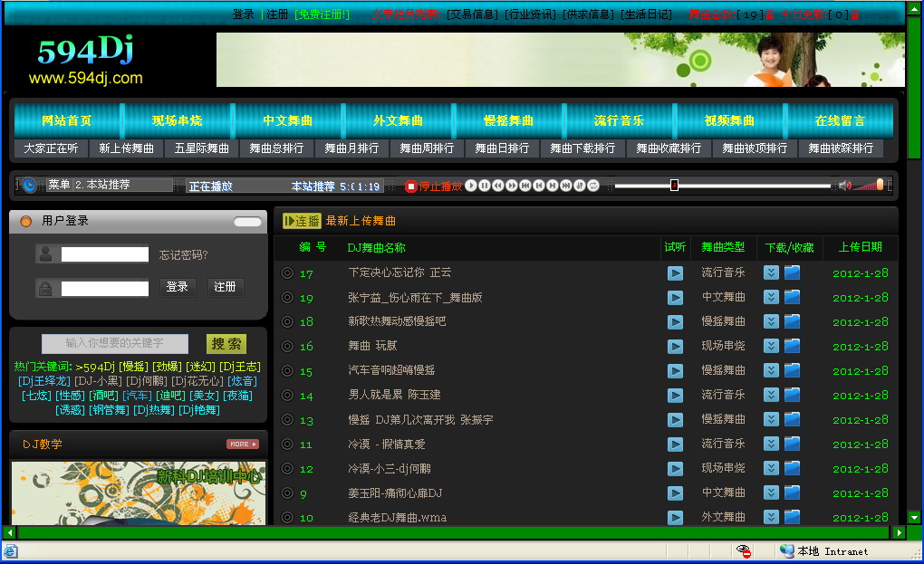
Task: Add 冷漠-小三-dj何鹏 to favorites folder
Action: (792, 468)
